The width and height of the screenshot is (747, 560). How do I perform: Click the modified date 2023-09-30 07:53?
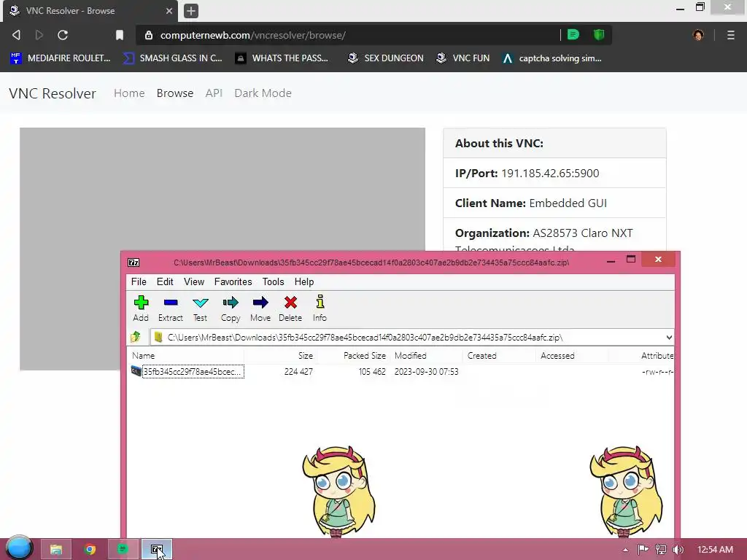[426, 371]
